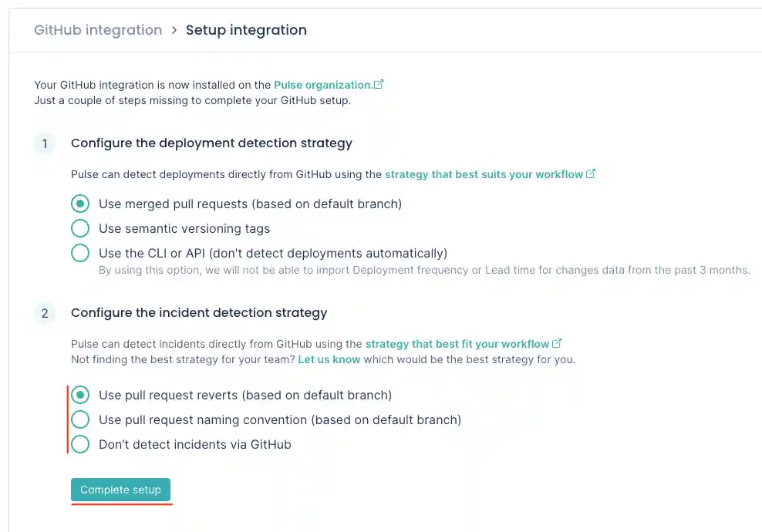Viewport: 762px width, 532px height.
Task: Select the CLI or API deployment option
Action: (79, 252)
